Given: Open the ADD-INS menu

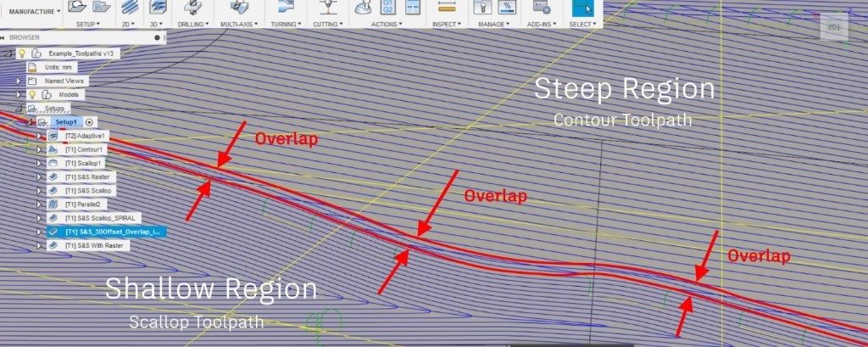Looking at the screenshot, I should click(x=542, y=25).
